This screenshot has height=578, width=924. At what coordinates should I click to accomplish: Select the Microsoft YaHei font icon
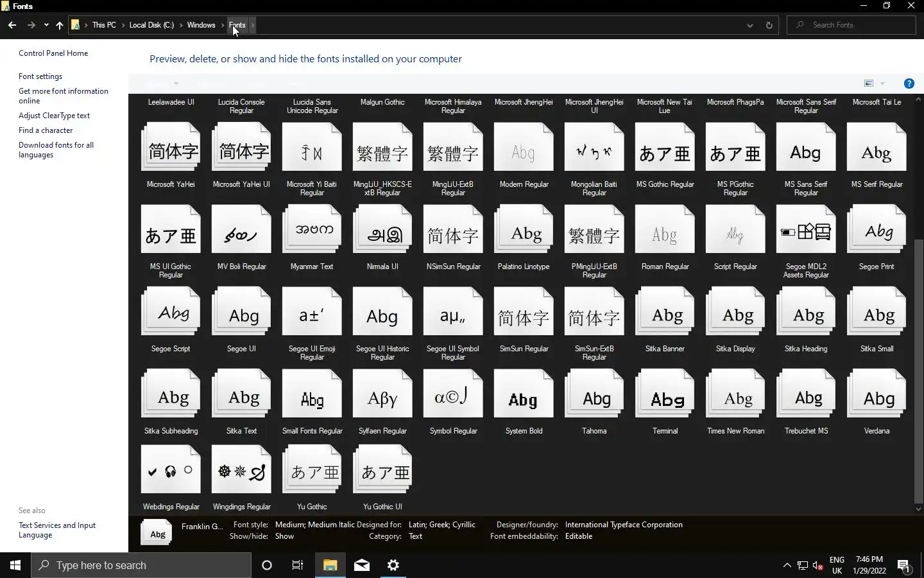point(171,147)
